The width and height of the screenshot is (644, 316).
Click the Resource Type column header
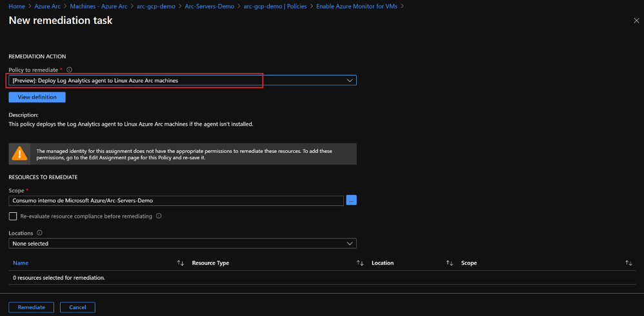pos(210,263)
